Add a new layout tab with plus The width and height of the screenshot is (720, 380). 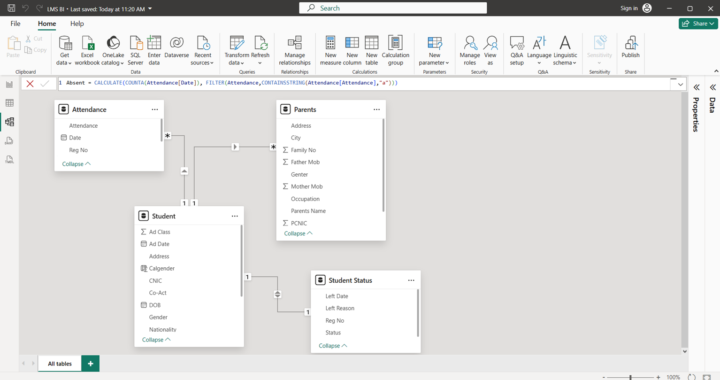(90, 363)
